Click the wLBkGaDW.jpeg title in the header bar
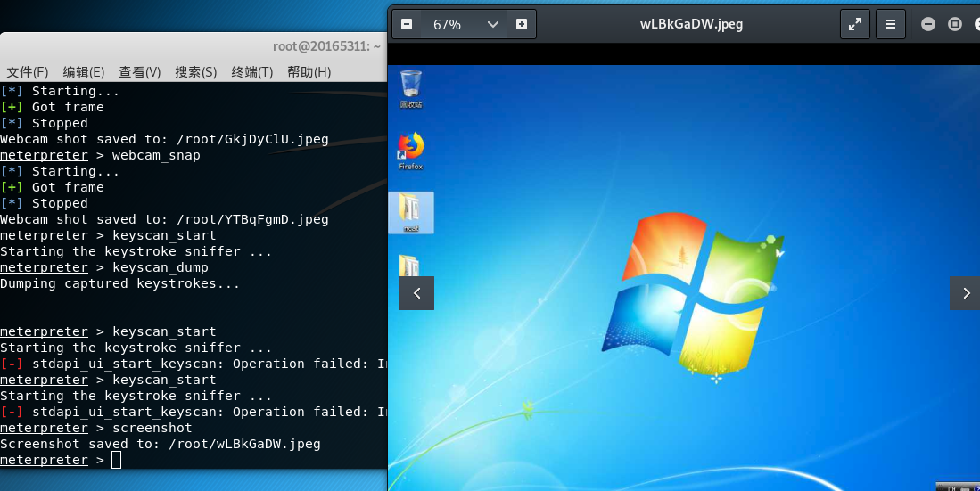The image size is (980, 491). (691, 24)
